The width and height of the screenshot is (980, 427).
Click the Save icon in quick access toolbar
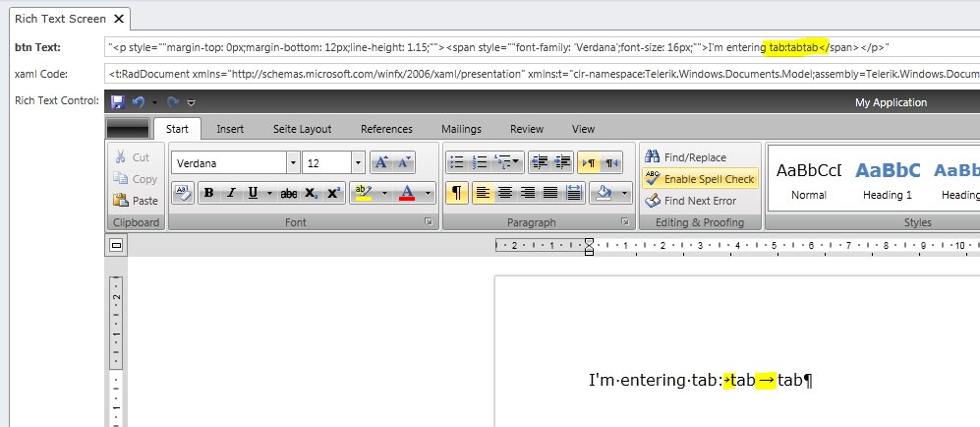pyautogui.click(x=117, y=102)
